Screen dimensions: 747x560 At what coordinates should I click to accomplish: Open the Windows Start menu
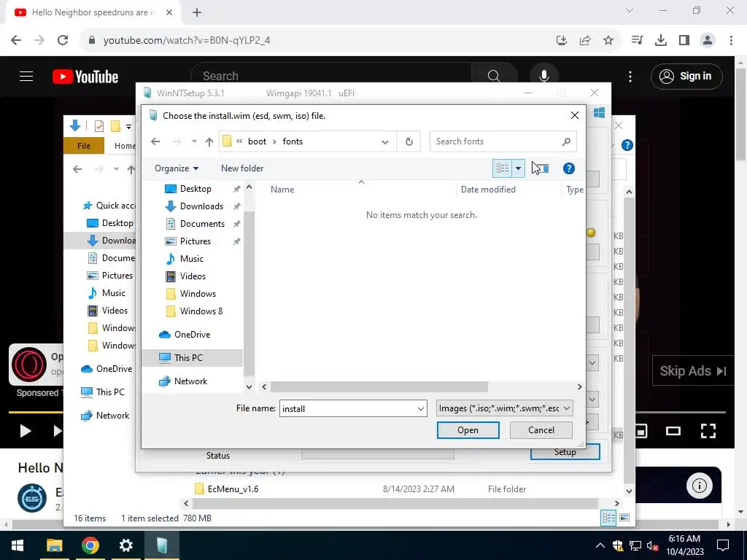(18, 545)
